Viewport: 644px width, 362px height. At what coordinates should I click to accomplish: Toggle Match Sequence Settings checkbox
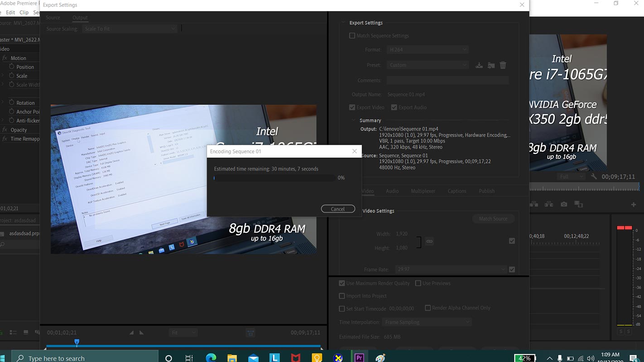[352, 36]
